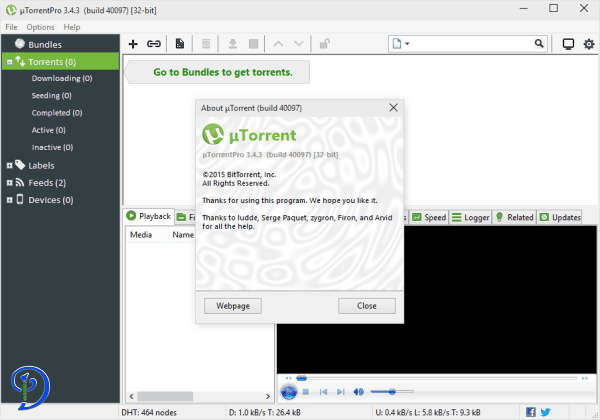Switch to the Speed tab
This screenshot has width=600, height=420.
[429, 217]
